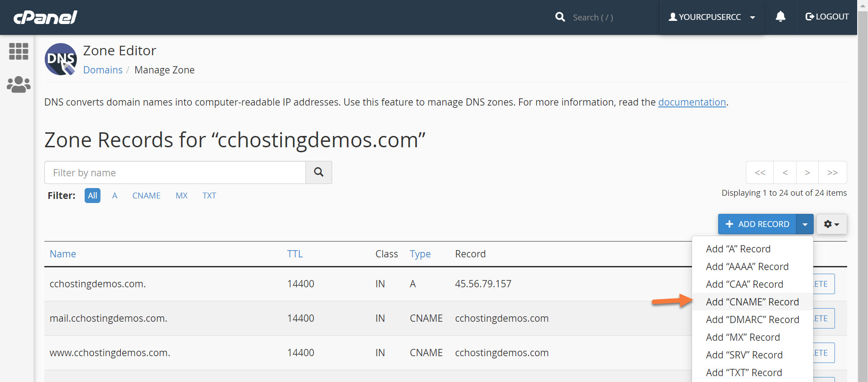Click the www.cchostingdemos.com. record name
This screenshot has width=868, height=382.
pos(110,353)
